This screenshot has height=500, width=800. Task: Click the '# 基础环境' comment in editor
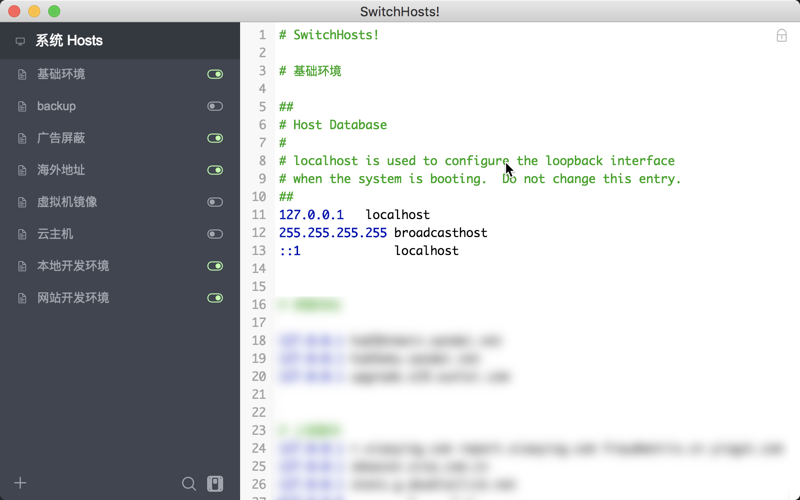pos(310,71)
